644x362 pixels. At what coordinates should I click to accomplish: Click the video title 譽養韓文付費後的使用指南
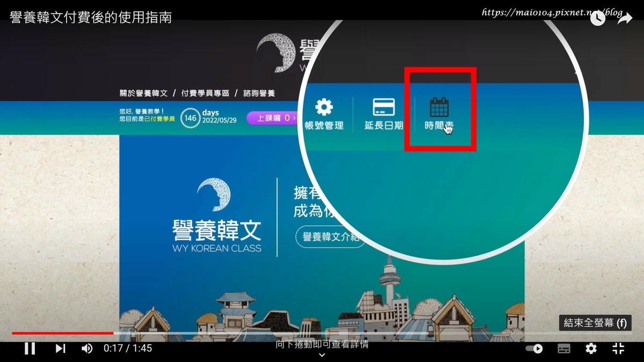(x=91, y=17)
